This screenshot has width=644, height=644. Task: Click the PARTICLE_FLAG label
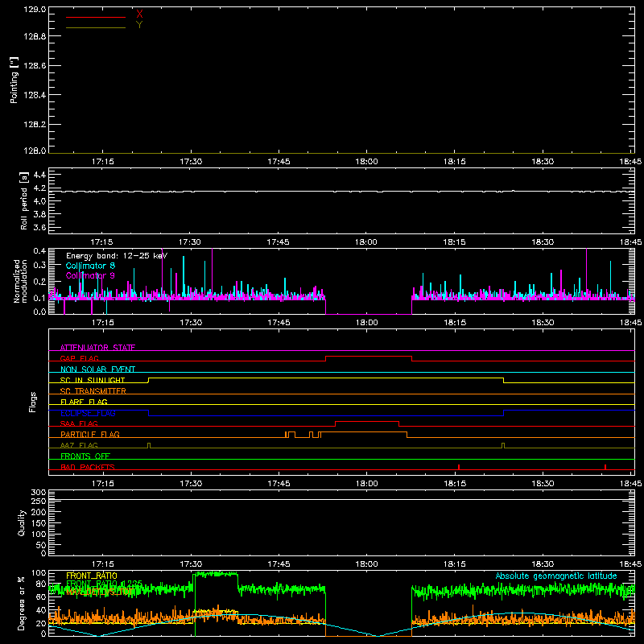(x=90, y=435)
